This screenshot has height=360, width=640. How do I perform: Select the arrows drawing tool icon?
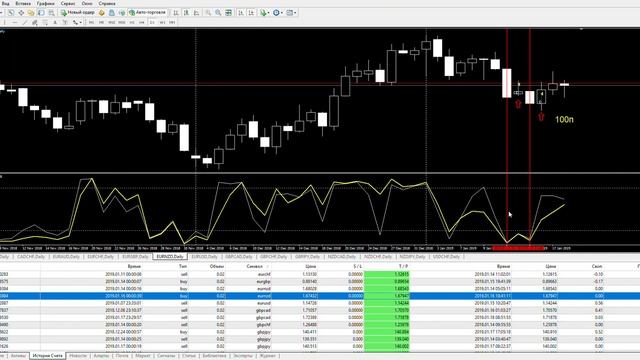75,22
